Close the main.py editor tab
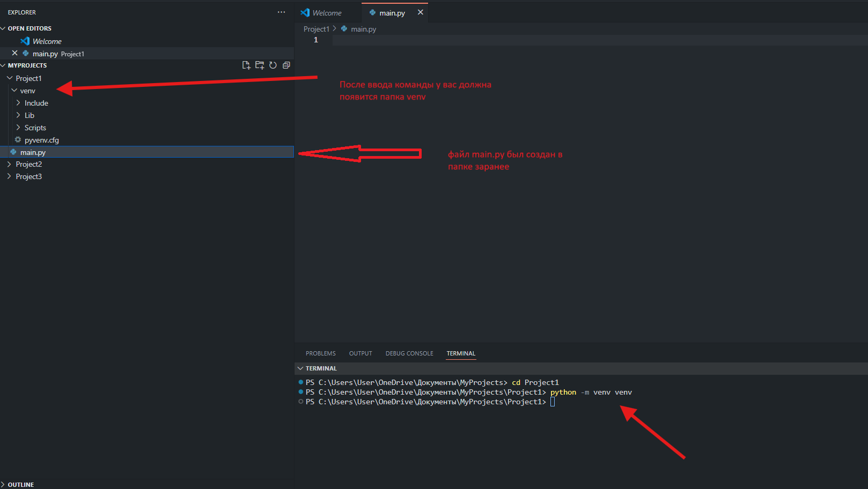This screenshot has height=489, width=868. pos(421,12)
